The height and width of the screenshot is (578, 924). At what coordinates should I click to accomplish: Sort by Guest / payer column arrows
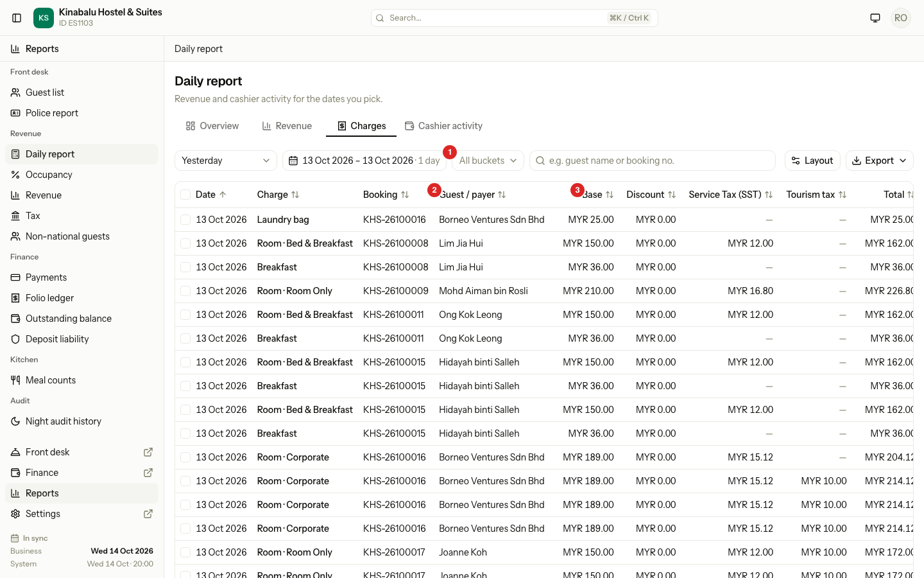[502, 195]
